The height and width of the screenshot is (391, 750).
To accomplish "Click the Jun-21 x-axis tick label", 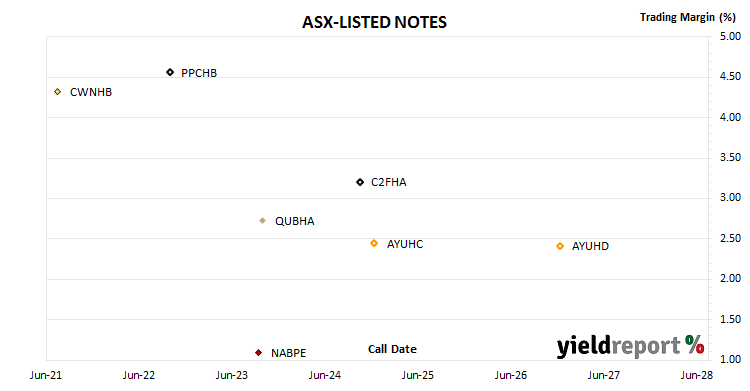I will 46,375.
